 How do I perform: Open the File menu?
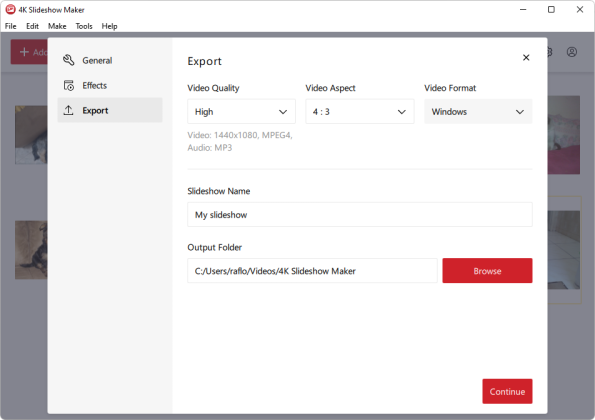(11, 26)
